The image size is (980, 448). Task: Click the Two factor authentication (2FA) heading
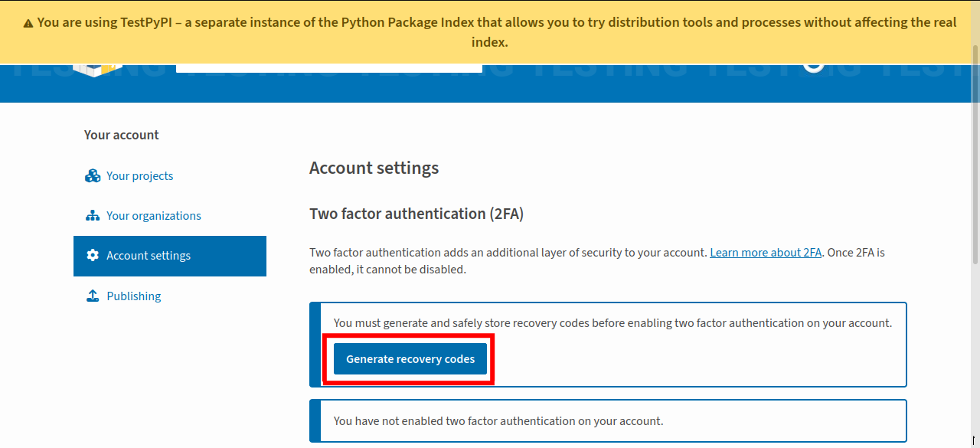[x=416, y=214]
